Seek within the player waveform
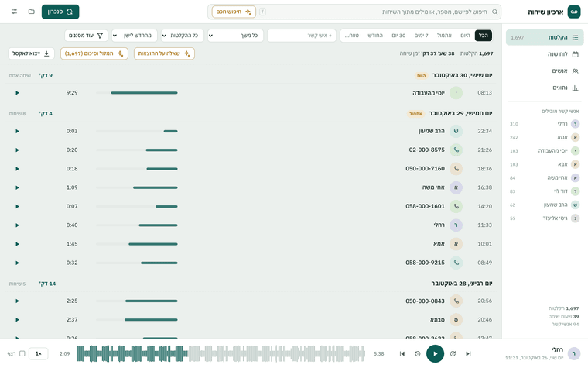Image resolution: width=588 pixels, height=368 pixels. [x=220, y=353]
